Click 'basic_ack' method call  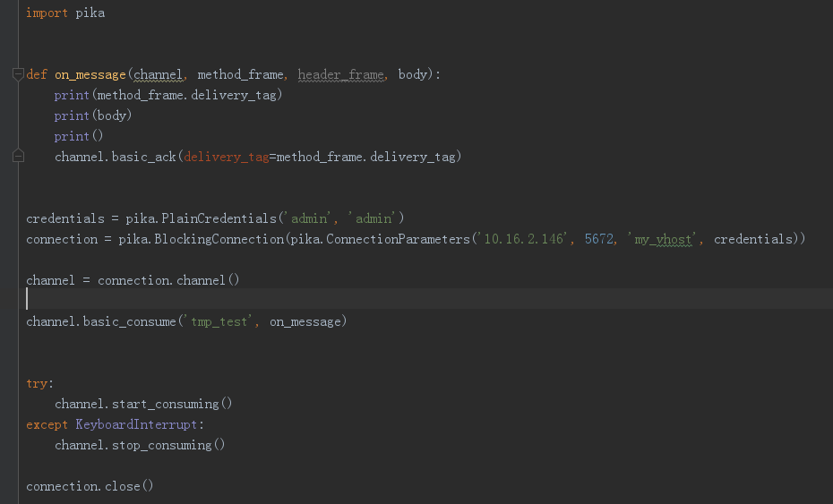coord(143,158)
